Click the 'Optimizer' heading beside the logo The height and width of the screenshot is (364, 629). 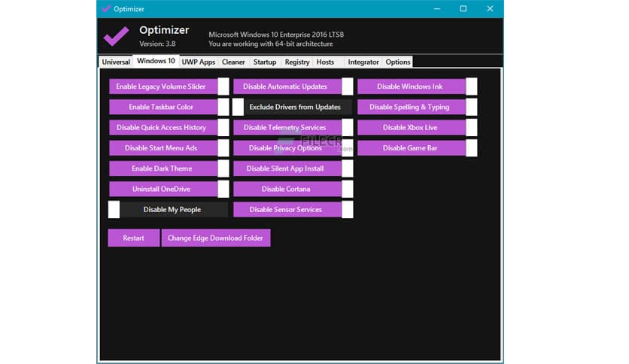click(164, 30)
